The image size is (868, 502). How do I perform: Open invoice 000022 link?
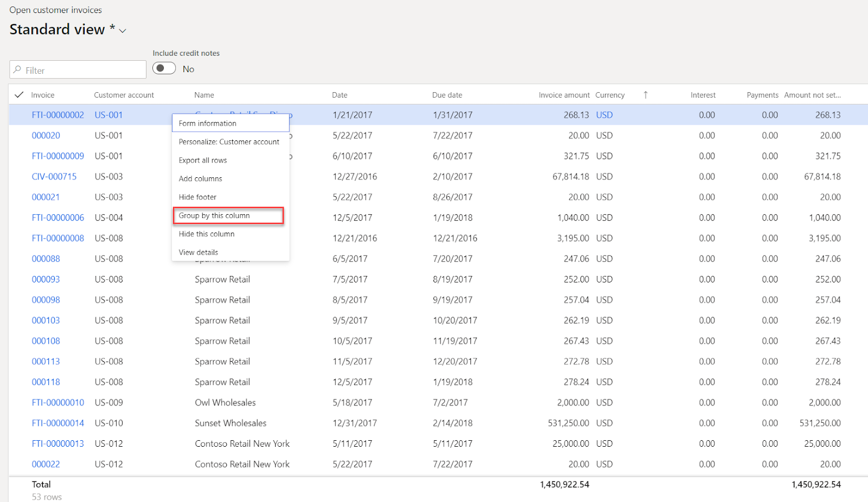(46, 464)
